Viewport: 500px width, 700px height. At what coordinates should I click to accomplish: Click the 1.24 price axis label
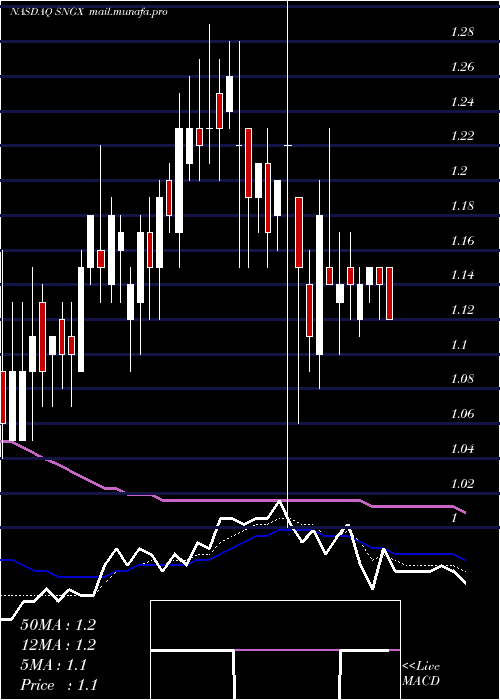[462, 102]
